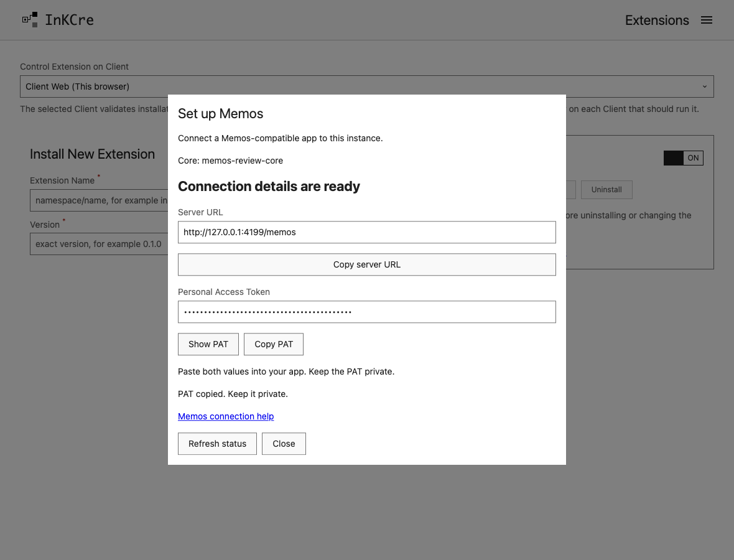Focus the Server URL input field
734x560 pixels.
[x=366, y=232]
